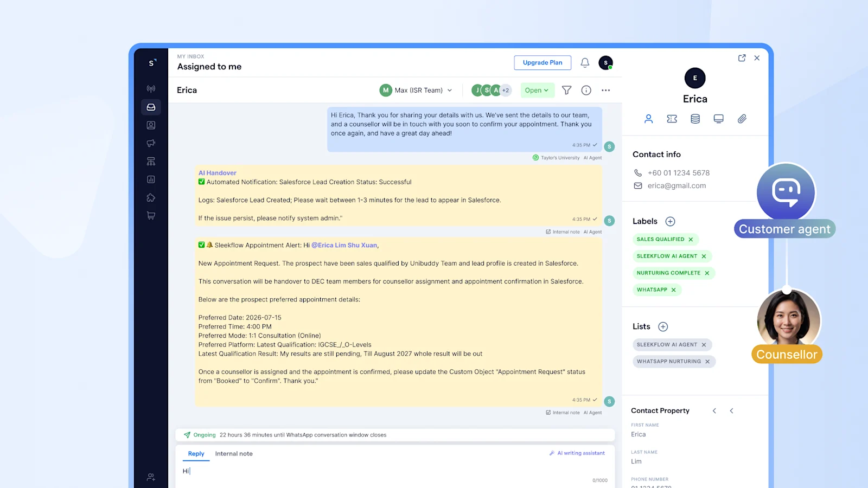The width and height of the screenshot is (868, 488).
Task: Open the Inbox icon in the sidebar
Action: pyautogui.click(x=151, y=107)
